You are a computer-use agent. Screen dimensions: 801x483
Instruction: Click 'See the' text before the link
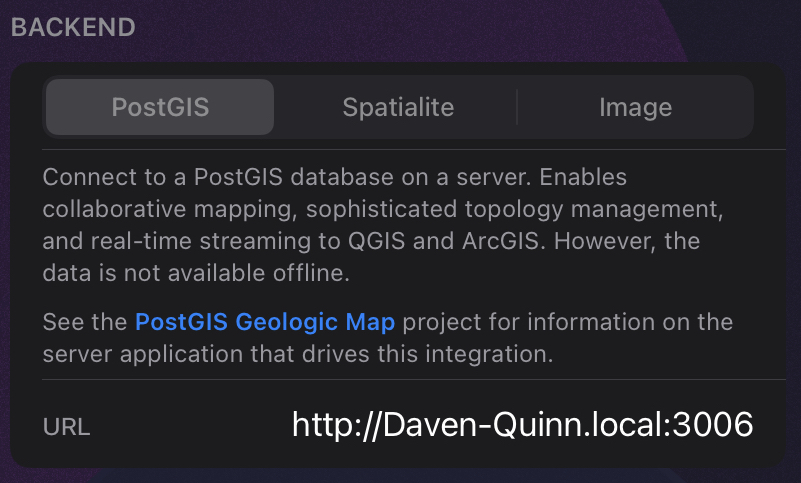click(x=85, y=322)
